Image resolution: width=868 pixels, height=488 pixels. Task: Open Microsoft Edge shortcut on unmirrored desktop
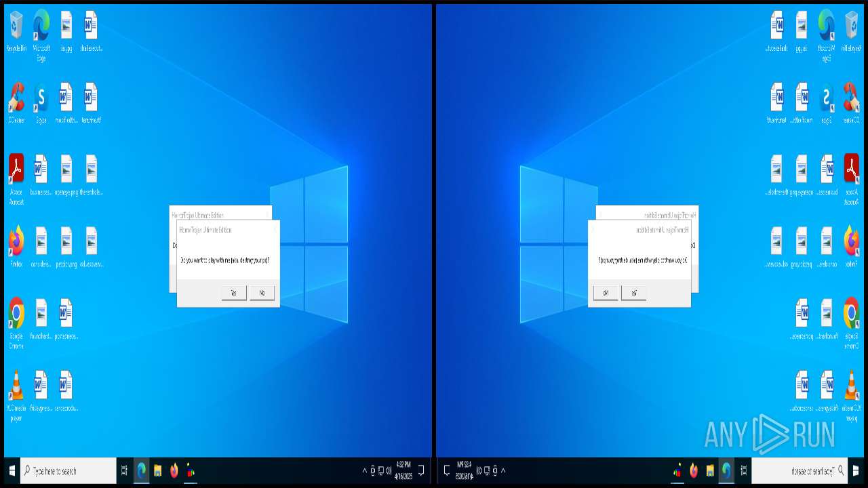pos(41,35)
